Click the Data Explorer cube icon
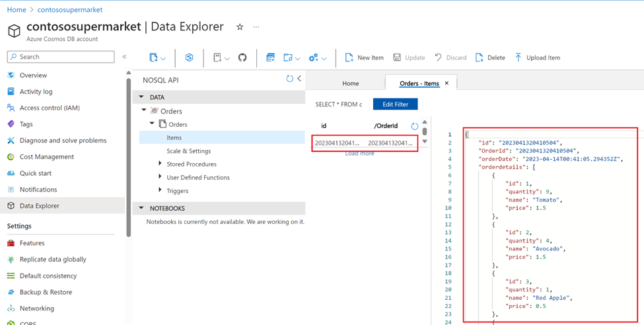 (11, 206)
